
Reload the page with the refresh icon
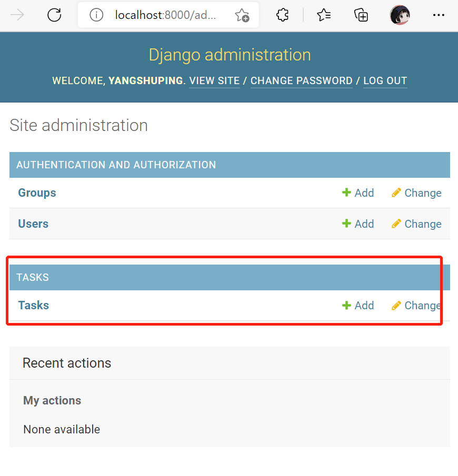pos(54,15)
